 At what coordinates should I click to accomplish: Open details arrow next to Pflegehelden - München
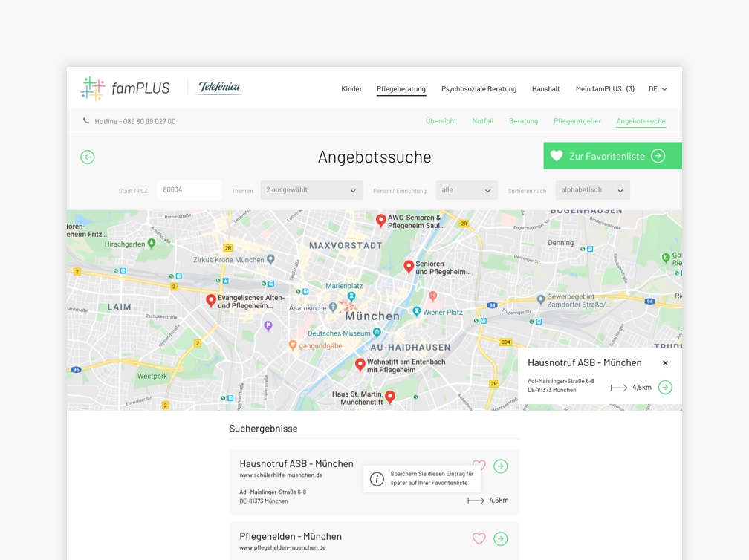coord(500,537)
